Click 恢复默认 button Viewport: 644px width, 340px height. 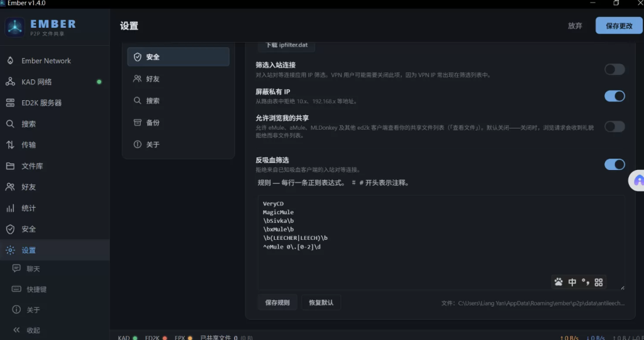click(321, 303)
